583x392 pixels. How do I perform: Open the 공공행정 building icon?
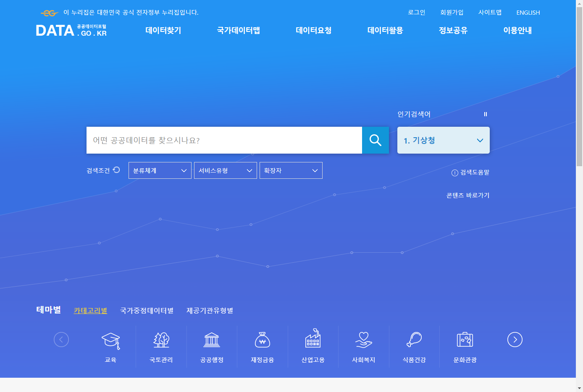point(212,340)
